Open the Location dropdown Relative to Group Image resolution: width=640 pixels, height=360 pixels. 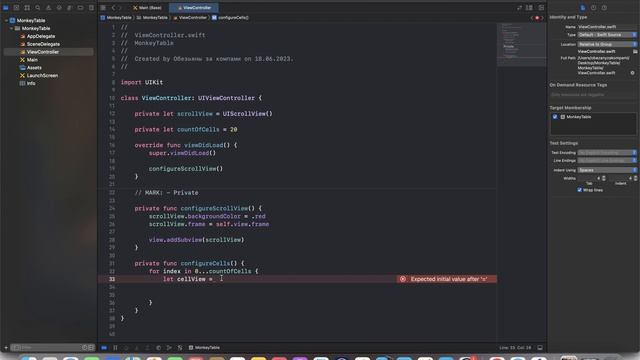coord(607,44)
